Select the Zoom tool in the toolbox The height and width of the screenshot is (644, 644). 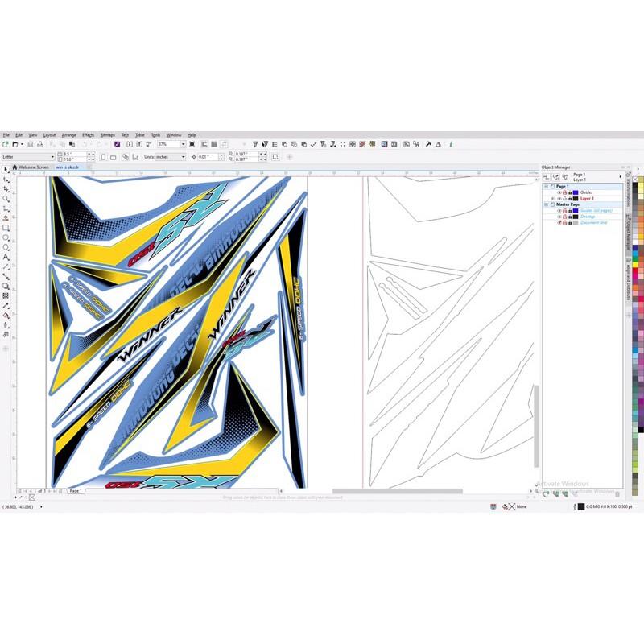[6, 199]
